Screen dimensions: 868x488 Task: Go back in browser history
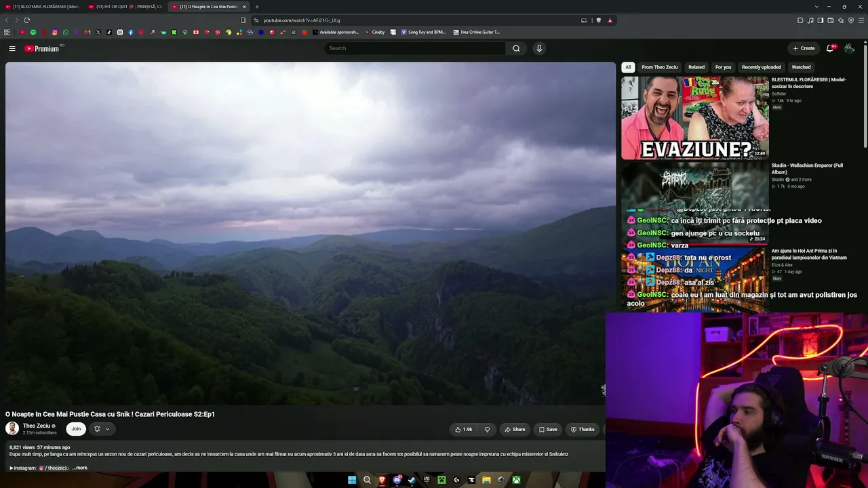pos(7,20)
